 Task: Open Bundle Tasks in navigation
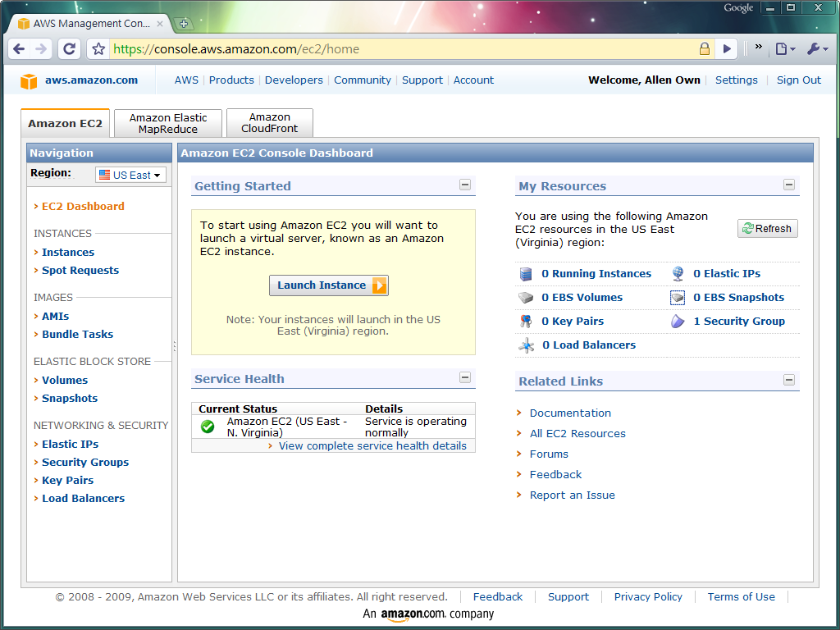(78, 335)
